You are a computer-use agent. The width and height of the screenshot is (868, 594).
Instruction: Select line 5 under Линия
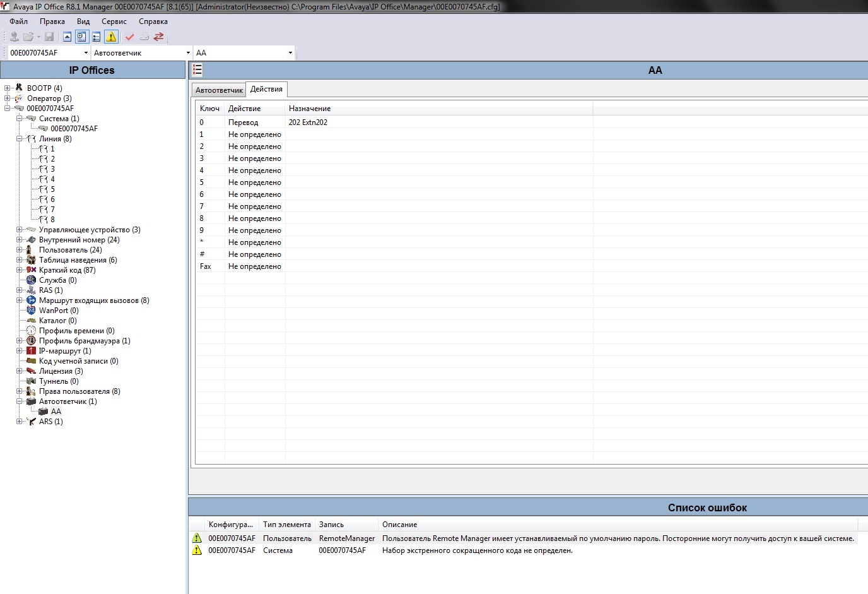52,189
